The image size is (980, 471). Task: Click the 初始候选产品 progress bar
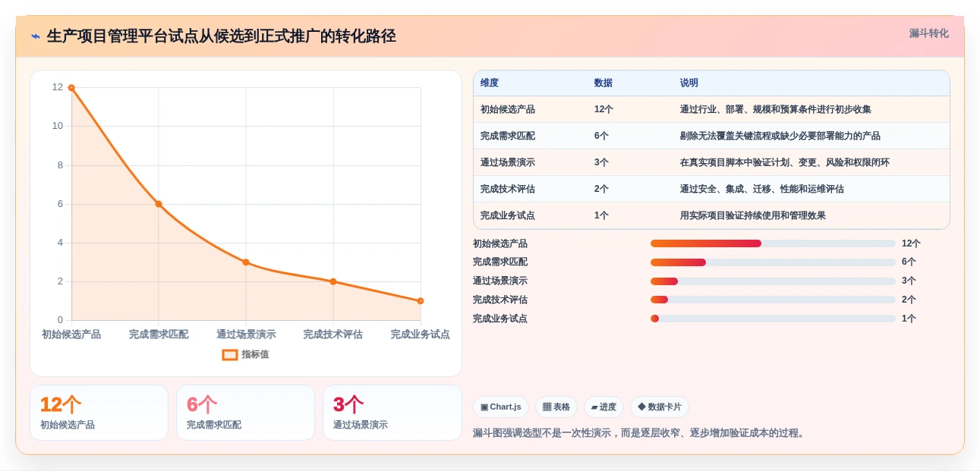pos(773,243)
